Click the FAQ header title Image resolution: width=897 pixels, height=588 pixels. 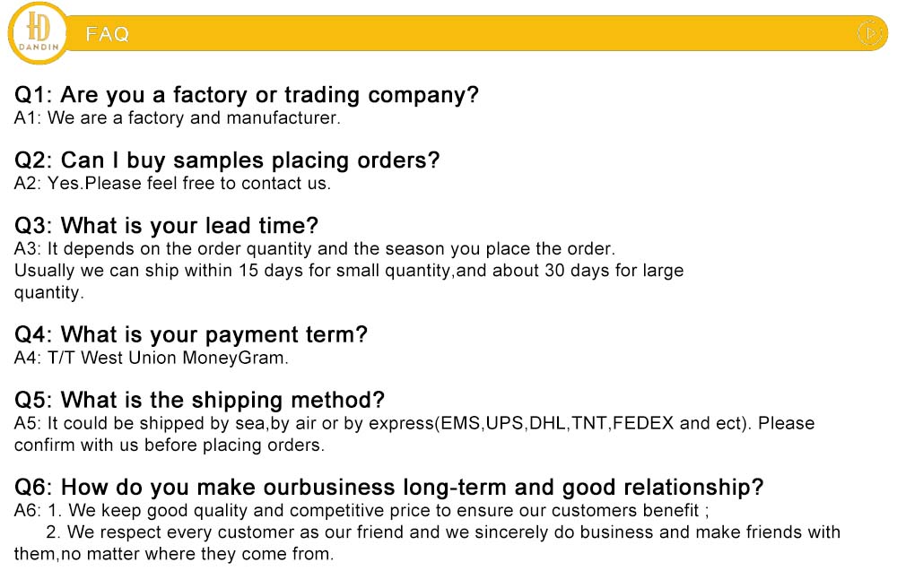(x=108, y=34)
